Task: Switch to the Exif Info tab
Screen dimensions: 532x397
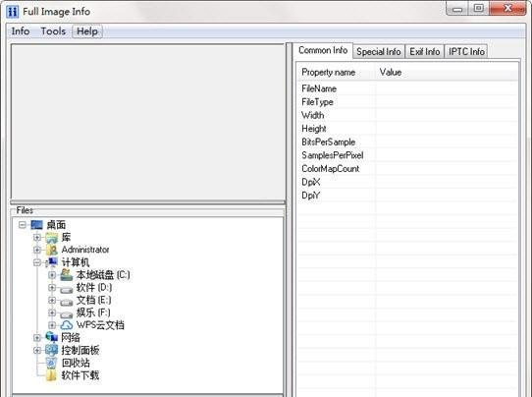Action: tap(424, 52)
